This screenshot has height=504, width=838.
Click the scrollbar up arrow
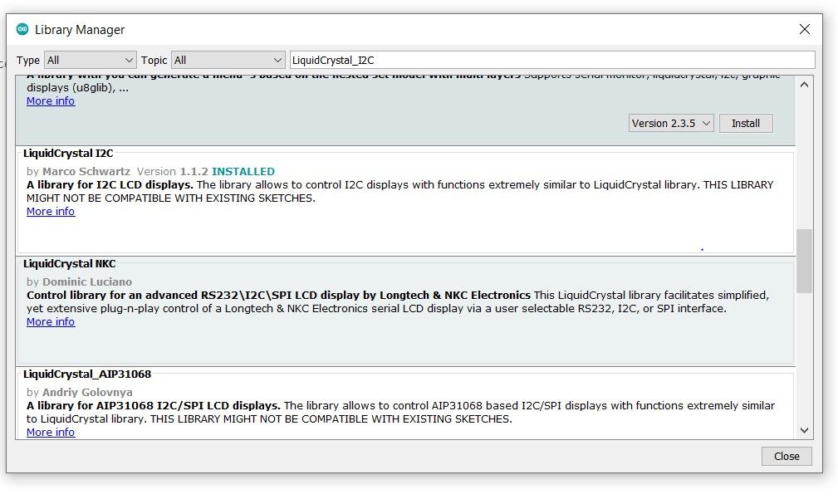point(804,85)
